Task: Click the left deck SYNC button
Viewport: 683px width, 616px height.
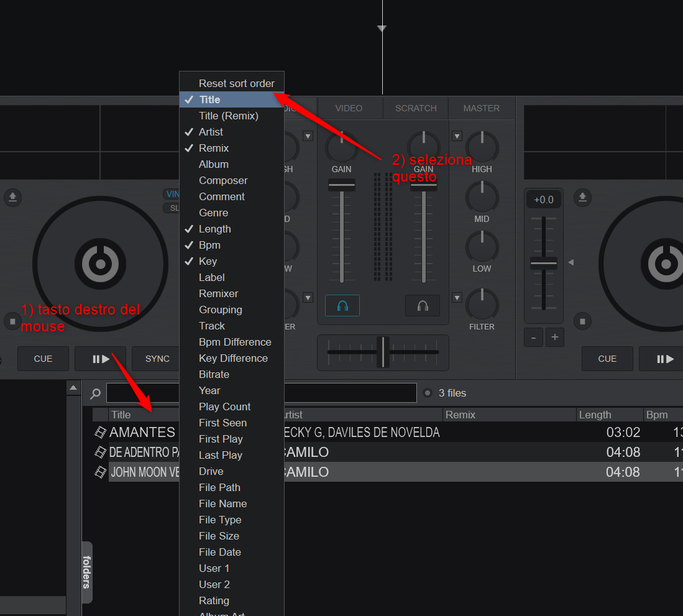Action: (156, 359)
